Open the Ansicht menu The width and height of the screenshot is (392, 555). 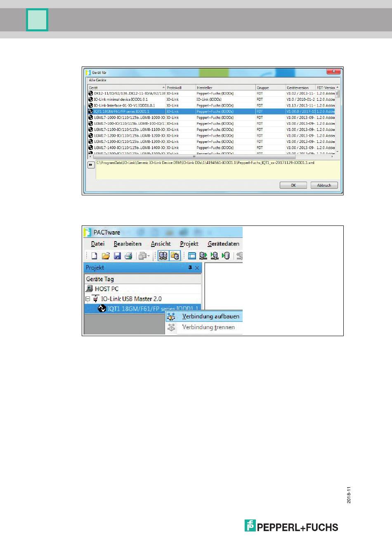coord(161,244)
